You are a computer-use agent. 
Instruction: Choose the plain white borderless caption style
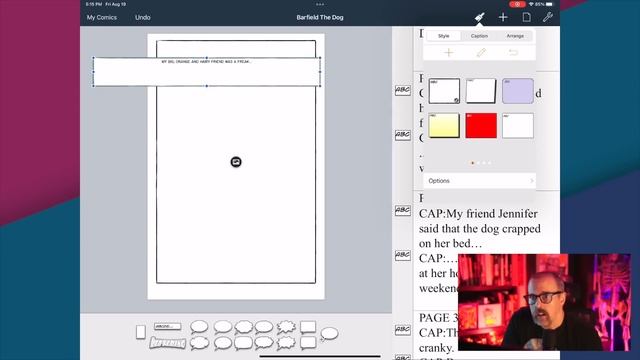click(518, 125)
